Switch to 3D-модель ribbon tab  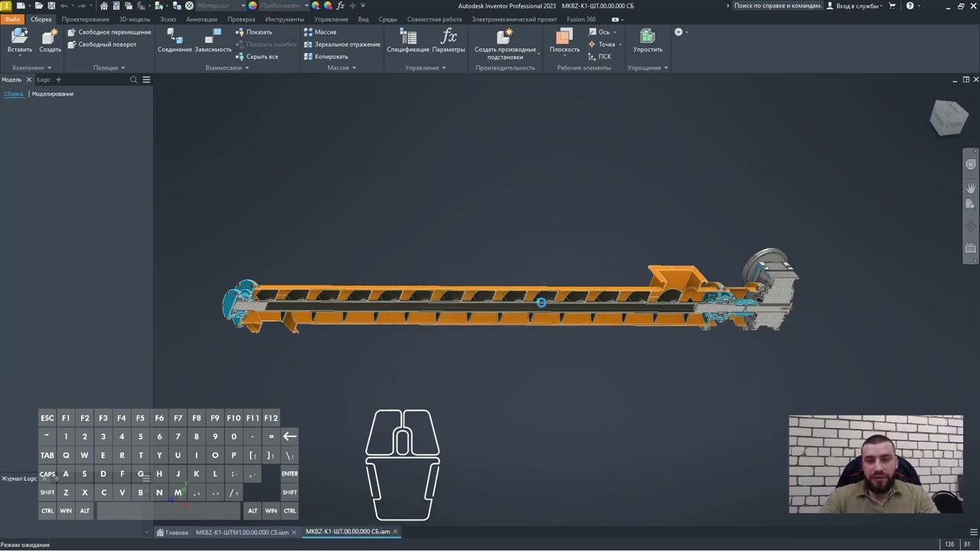pos(134,19)
